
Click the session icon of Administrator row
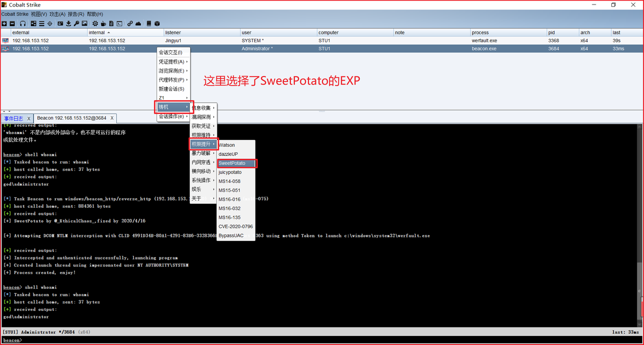[6, 49]
